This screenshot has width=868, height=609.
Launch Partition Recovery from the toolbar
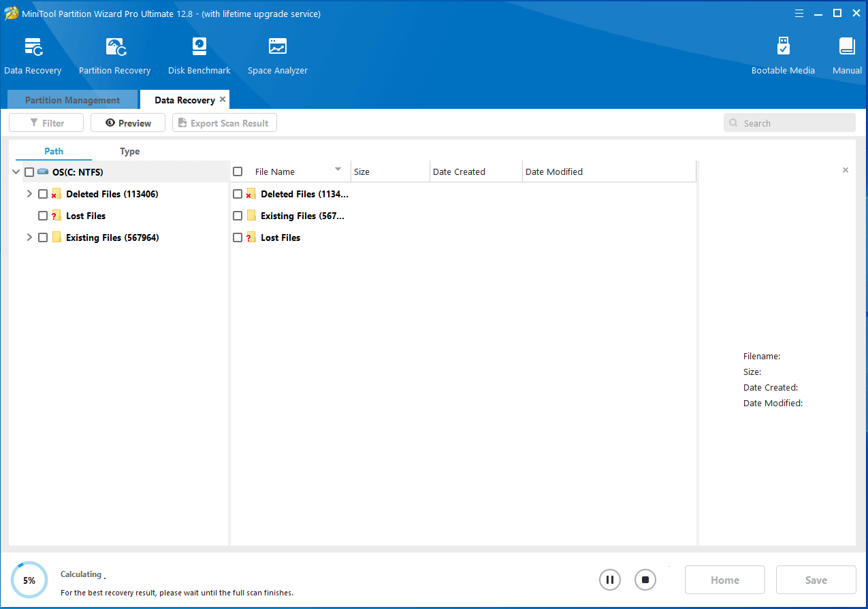pos(115,47)
